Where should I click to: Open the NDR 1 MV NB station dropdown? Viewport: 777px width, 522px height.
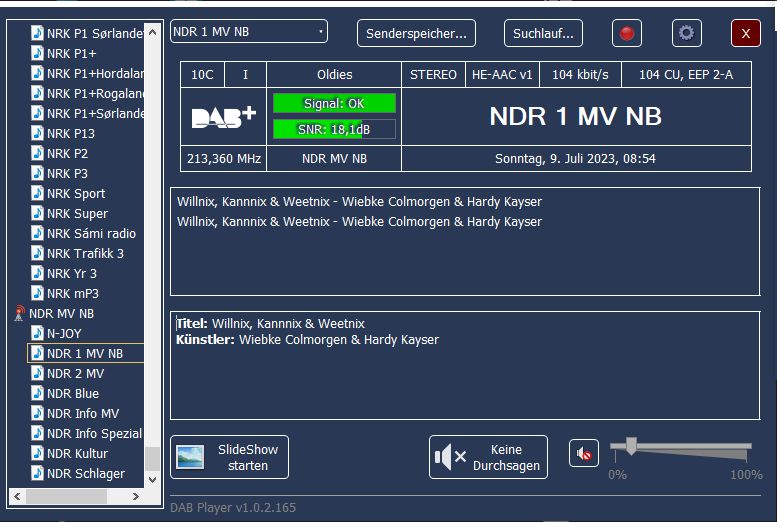(249, 32)
